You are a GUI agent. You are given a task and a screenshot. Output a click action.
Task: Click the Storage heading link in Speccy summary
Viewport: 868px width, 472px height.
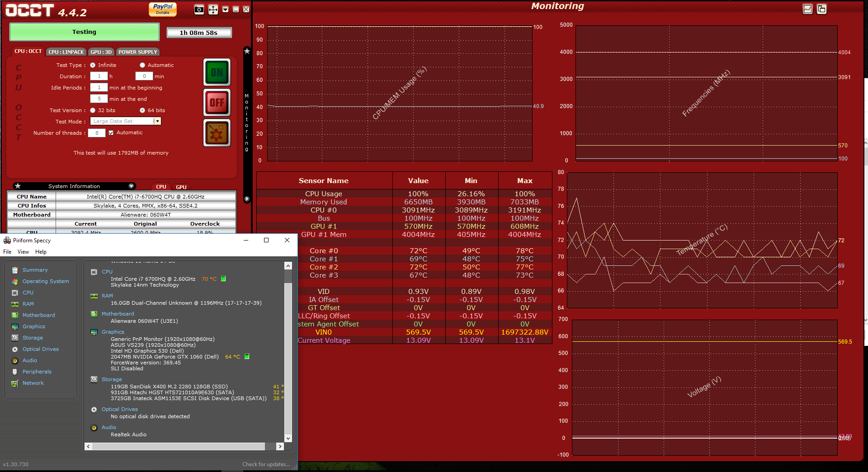pyautogui.click(x=112, y=379)
